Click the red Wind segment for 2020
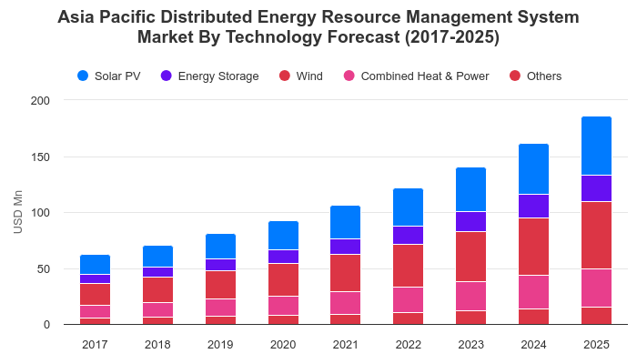Screen dimensions: 637x364 click(283, 280)
